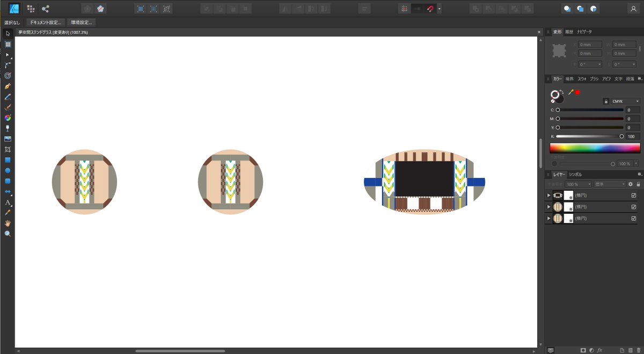Select the Transparency wine-glass tool

pyautogui.click(x=8, y=128)
